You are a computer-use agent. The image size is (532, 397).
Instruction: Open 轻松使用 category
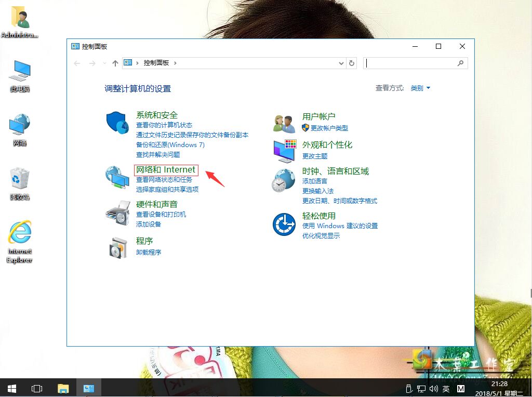click(x=319, y=216)
